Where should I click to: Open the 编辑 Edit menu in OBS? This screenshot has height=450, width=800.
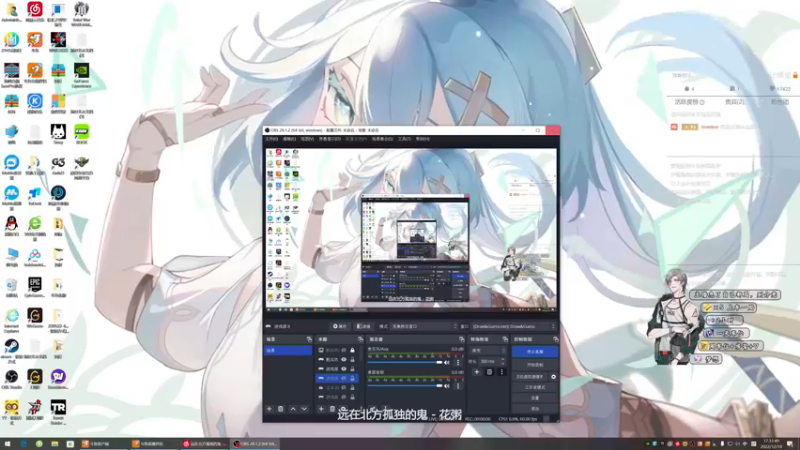point(289,139)
